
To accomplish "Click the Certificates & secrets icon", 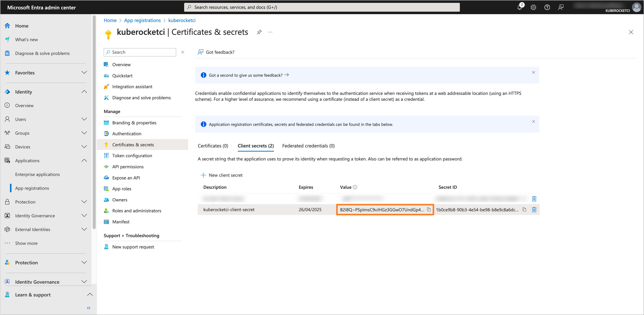I will click(107, 144).
